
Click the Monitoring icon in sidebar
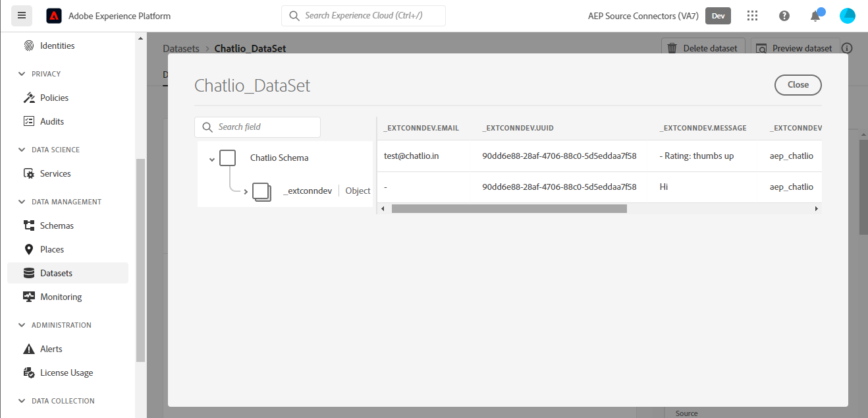29,297
